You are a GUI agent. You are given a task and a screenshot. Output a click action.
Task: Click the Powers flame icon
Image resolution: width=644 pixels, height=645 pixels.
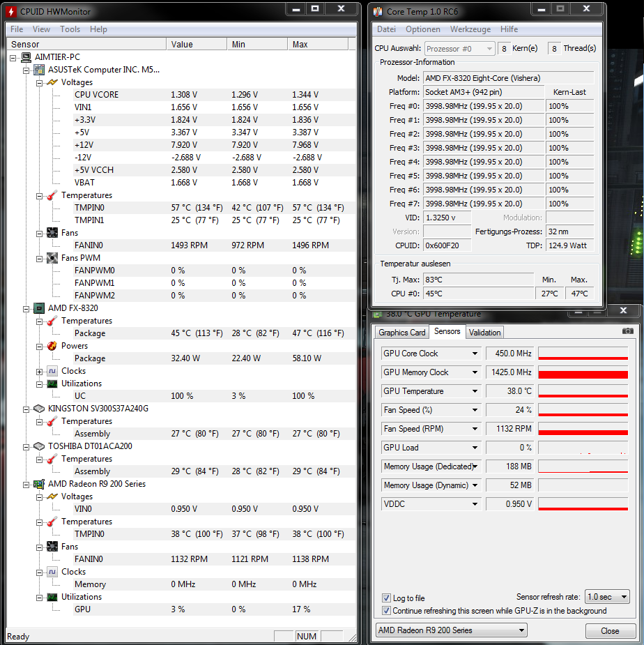tap(52, 346)
